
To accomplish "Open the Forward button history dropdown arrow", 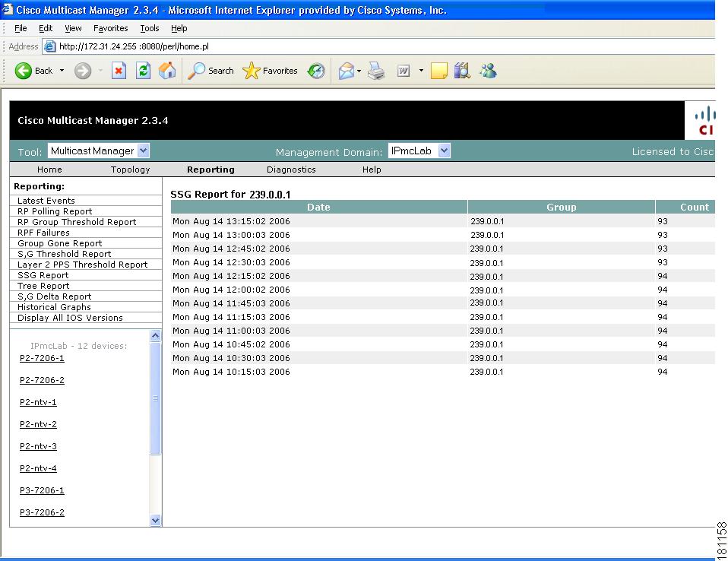I will pyautogui.click(x=100, y=71).
